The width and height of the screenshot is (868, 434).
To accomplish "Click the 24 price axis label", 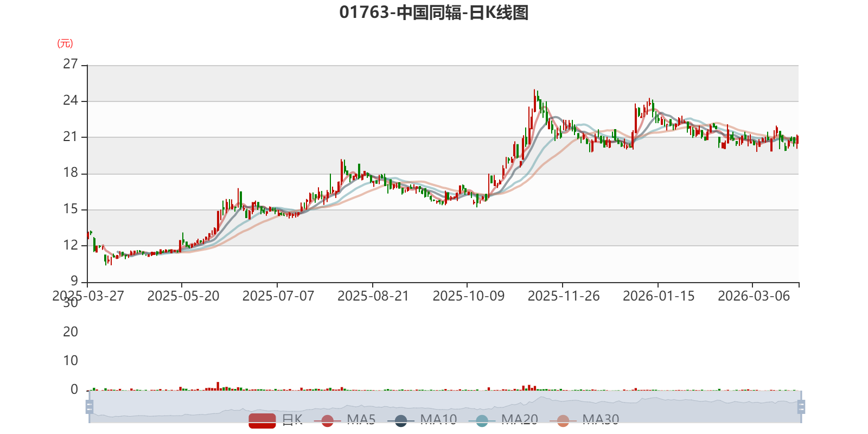I will [71, 100].
